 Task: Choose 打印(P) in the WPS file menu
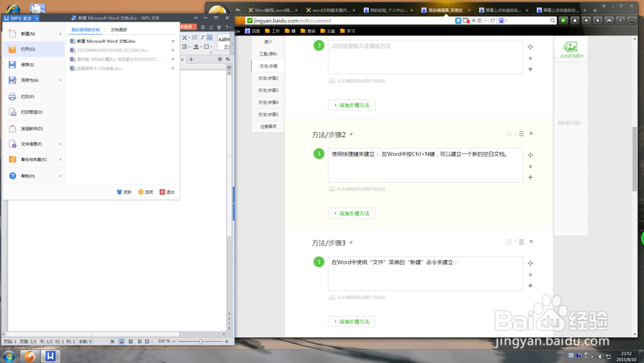coord(33,97)
